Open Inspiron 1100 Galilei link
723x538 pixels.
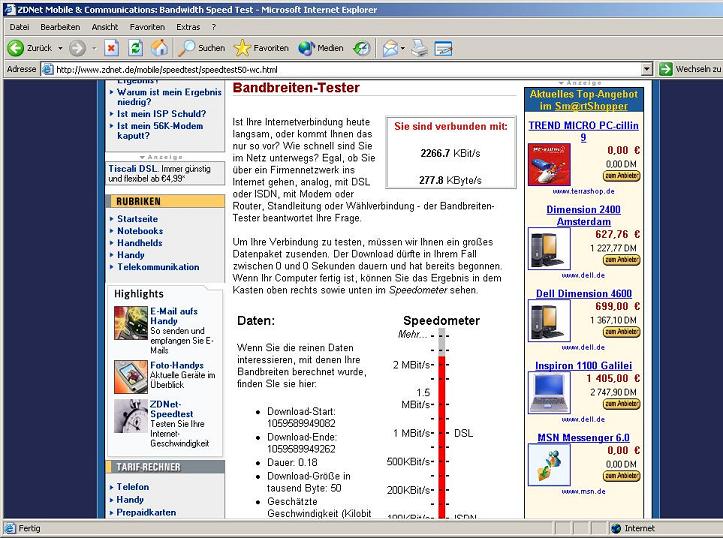point(583,365)
